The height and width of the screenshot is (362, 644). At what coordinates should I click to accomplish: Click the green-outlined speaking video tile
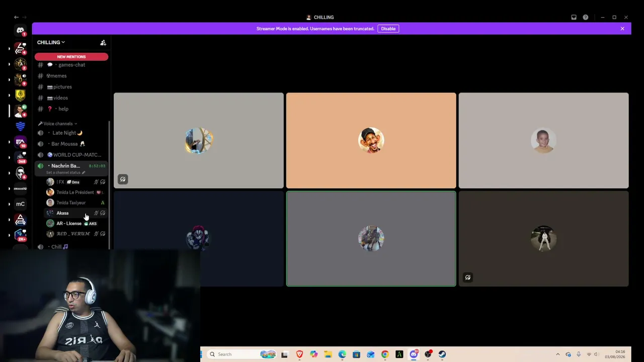[371, 239]
